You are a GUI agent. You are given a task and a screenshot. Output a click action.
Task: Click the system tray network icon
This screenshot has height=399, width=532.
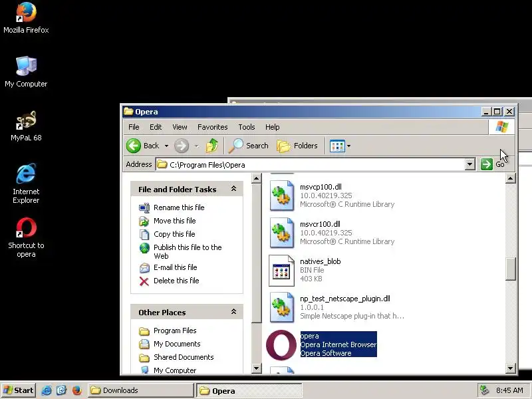485,390
